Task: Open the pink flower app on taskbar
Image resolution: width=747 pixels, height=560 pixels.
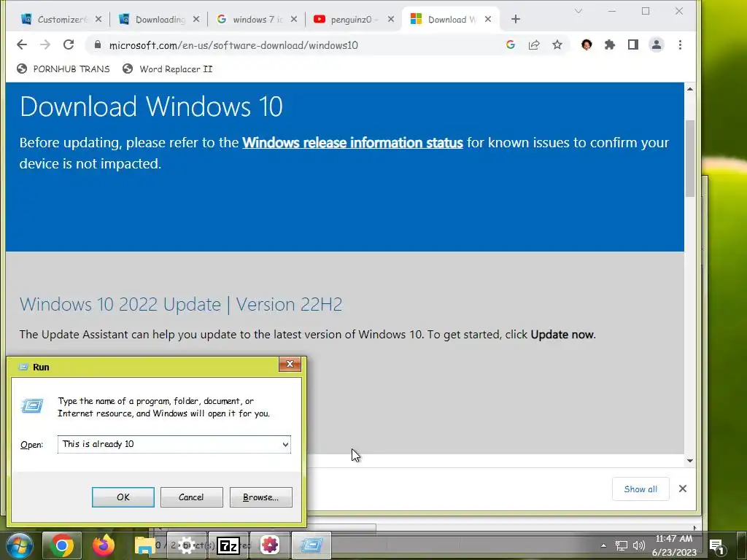Action: tap(270, 545)
